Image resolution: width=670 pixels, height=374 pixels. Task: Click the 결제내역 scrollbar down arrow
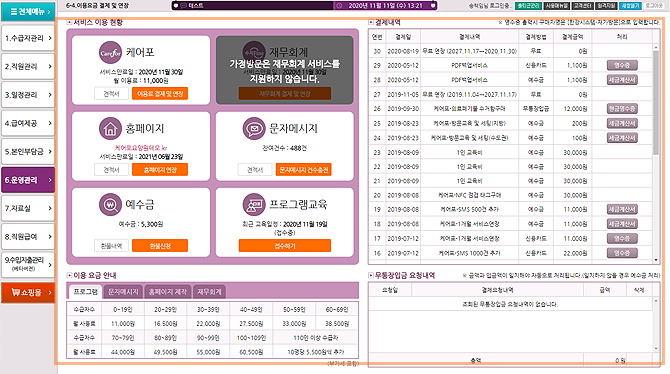pos(656,259)
